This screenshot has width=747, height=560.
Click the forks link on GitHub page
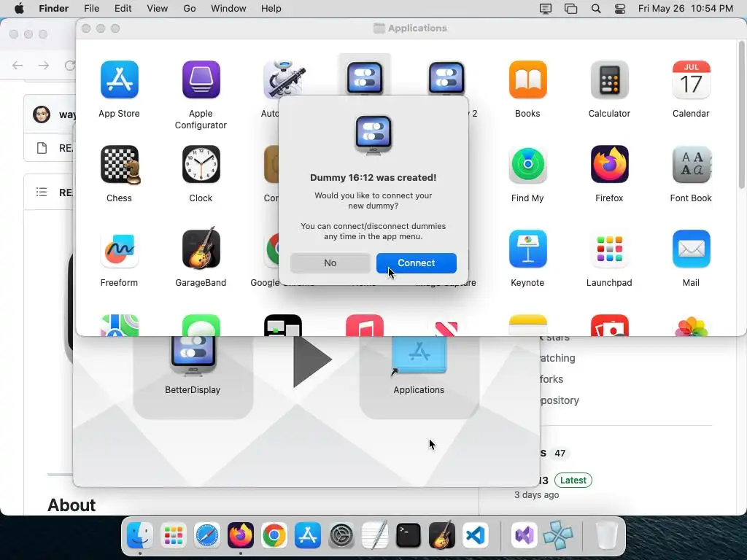551,379
